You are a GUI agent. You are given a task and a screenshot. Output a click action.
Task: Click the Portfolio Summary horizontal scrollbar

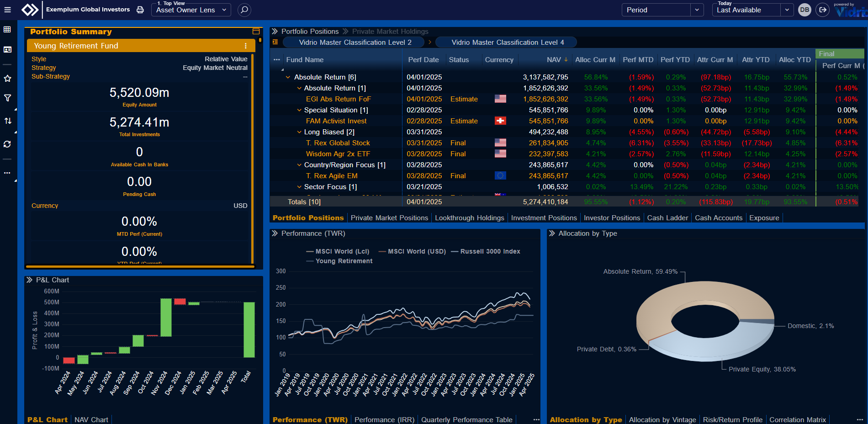(x=140, y=266)
